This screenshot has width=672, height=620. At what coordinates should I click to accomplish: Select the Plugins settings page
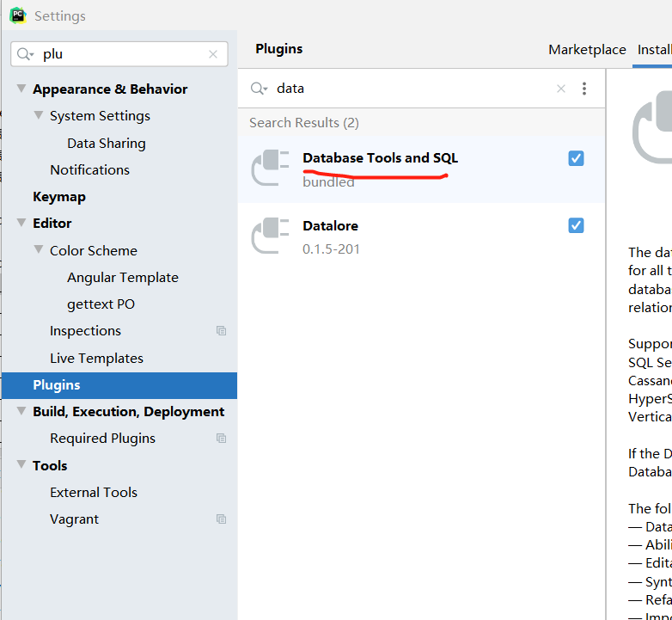(x=119, y=385)
